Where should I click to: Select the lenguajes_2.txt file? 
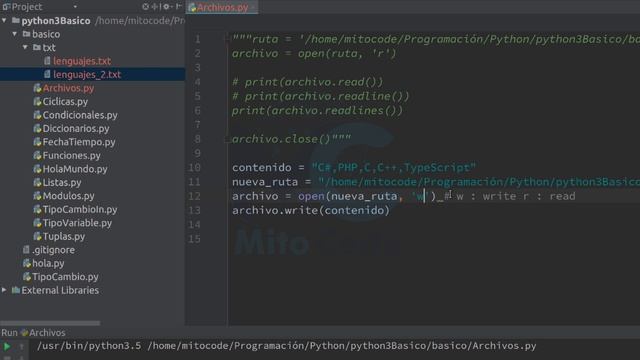87,74
